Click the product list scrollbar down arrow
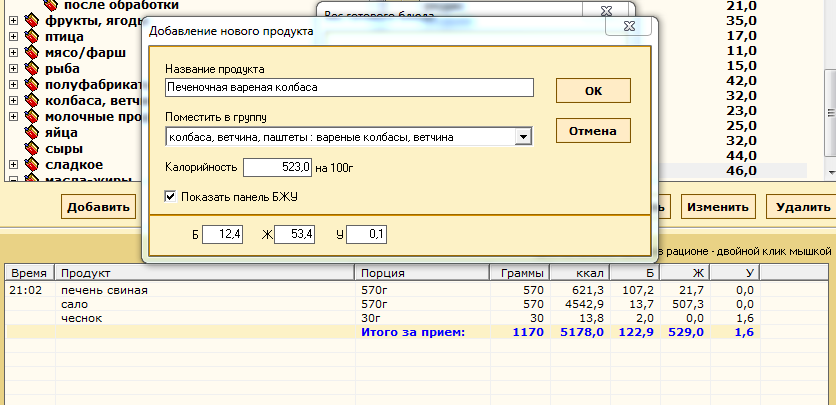The height and width of the screenshot is (405, 836). [x=830, y=173]
